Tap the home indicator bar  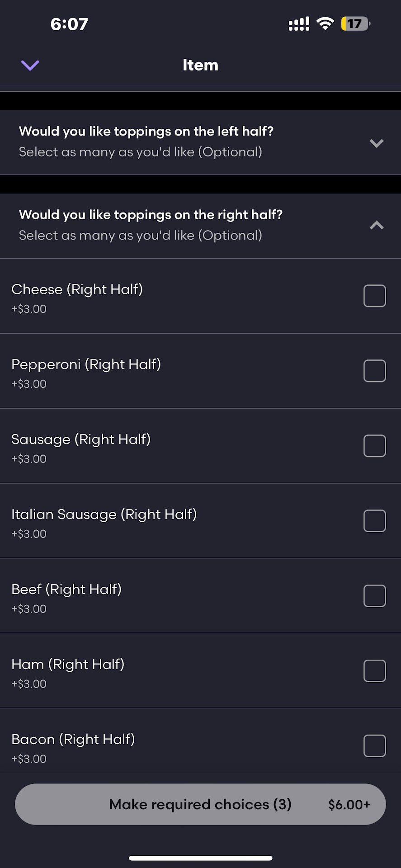pos(200,858)
